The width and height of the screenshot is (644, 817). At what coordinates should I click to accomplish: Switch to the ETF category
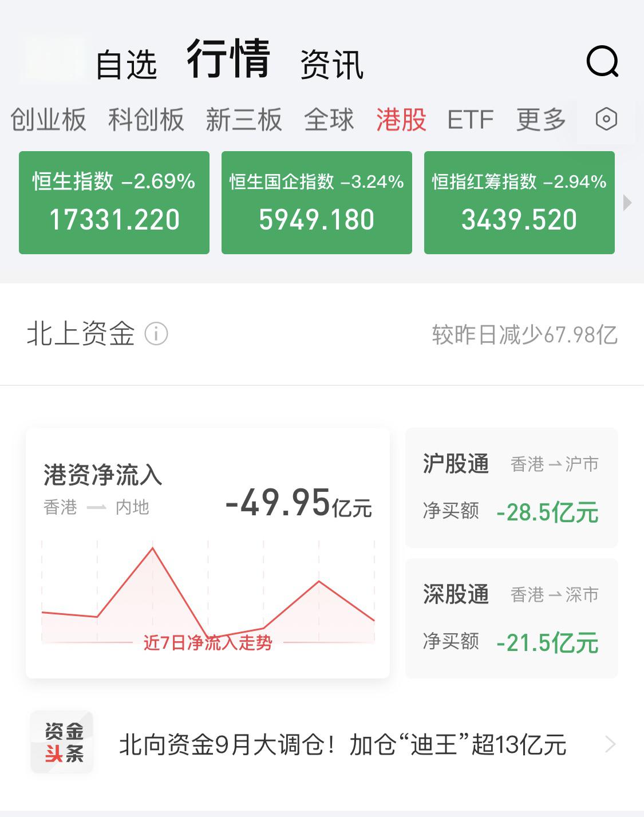tap(471, 119)
